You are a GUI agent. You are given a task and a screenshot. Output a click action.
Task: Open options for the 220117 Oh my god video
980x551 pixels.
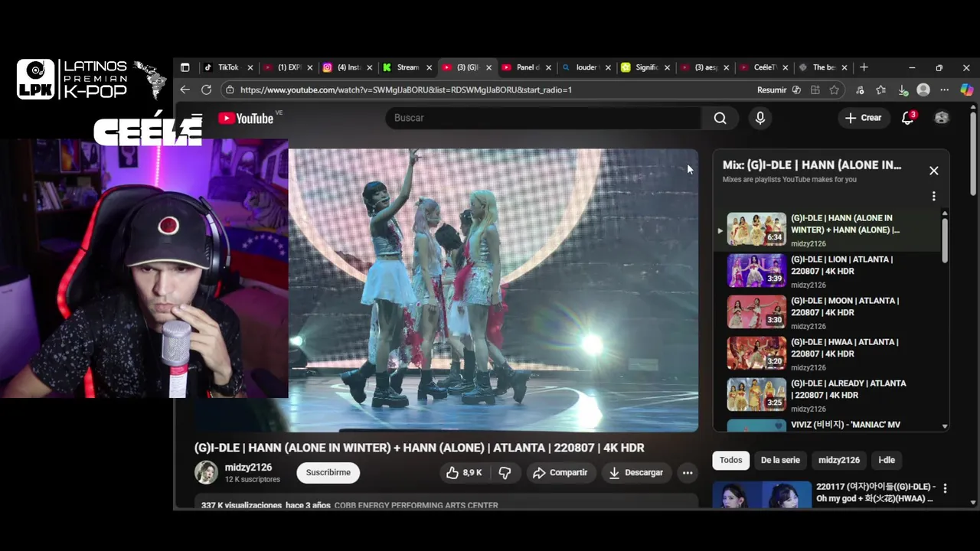pyautogui.click(x=945, y=488)
